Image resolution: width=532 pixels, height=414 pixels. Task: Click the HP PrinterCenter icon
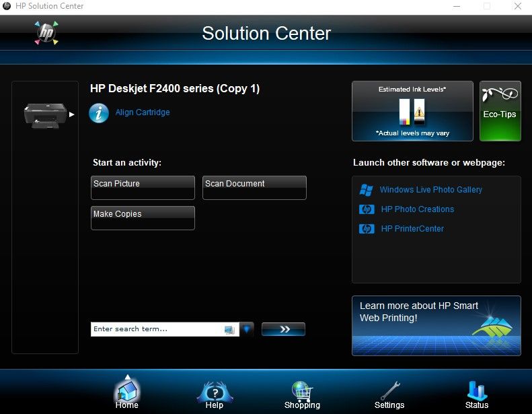pos(367,229)
